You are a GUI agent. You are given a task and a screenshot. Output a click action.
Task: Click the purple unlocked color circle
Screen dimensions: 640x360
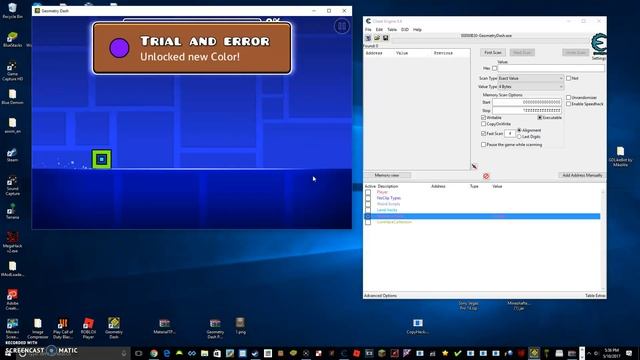[x=119, y=48]
